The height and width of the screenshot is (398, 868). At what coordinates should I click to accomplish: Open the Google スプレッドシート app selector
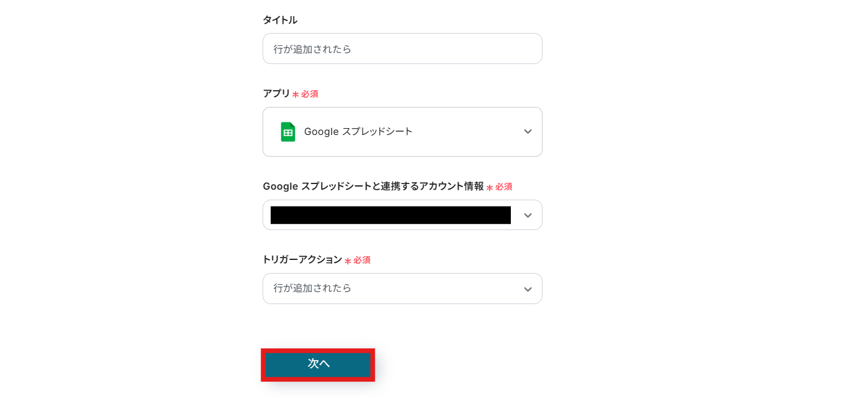point(402,132)
